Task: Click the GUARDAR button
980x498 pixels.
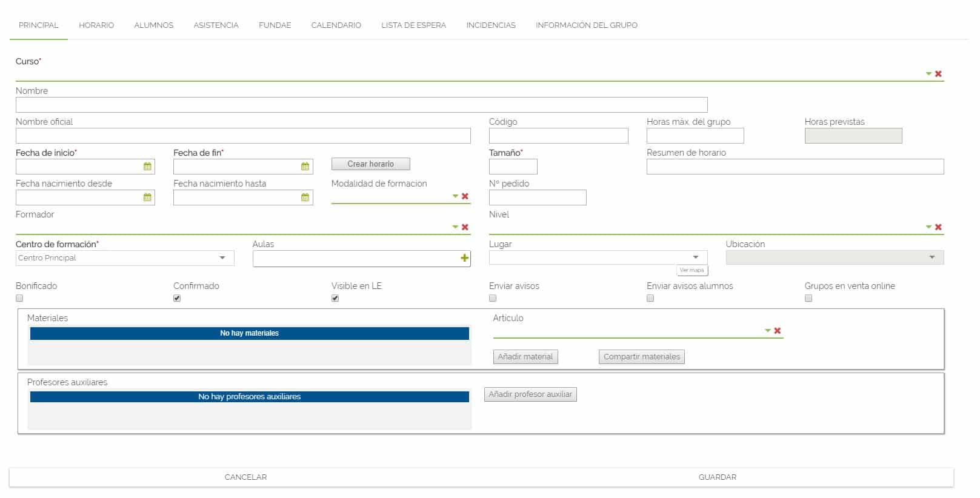Action: tap(718, 477)
